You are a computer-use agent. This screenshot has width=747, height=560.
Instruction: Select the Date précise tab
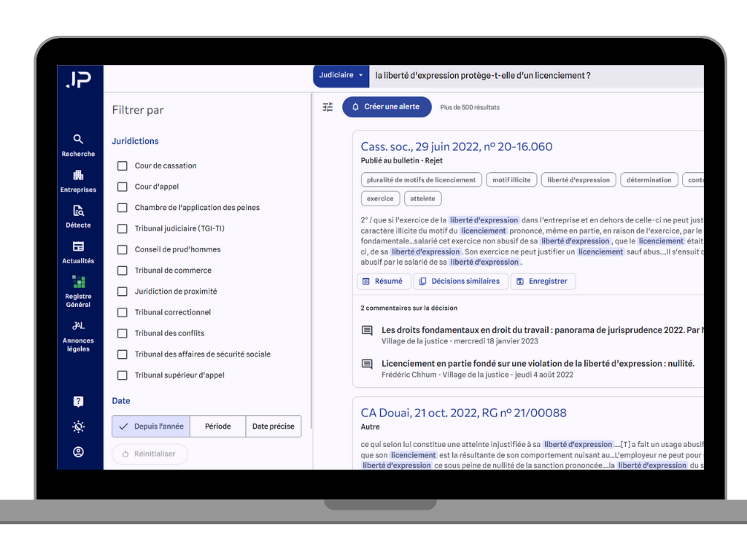pyautogui.click(x=273, y=427)
